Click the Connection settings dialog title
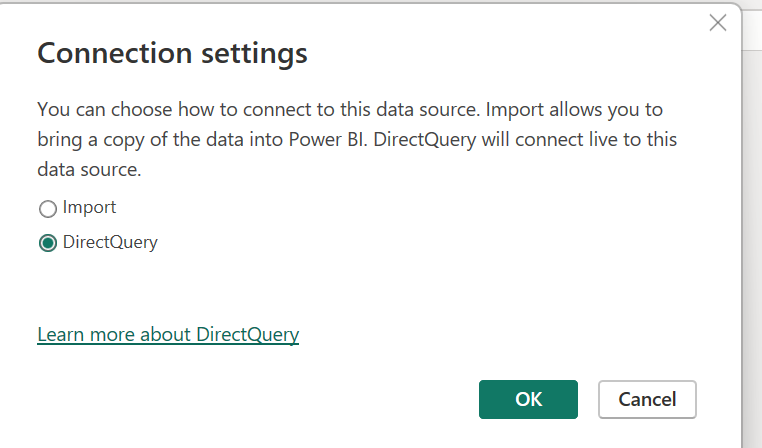 (x=172, y=54)
